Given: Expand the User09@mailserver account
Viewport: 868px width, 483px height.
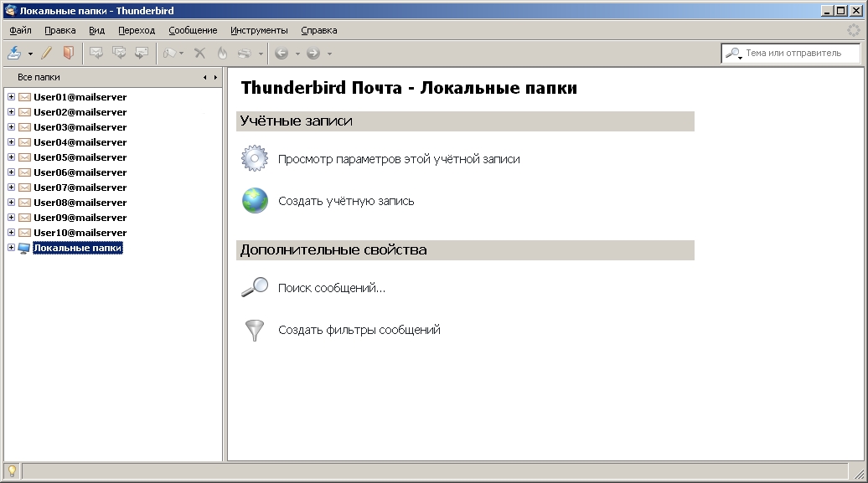Looking at the screenshot, I should pos(11,218).
